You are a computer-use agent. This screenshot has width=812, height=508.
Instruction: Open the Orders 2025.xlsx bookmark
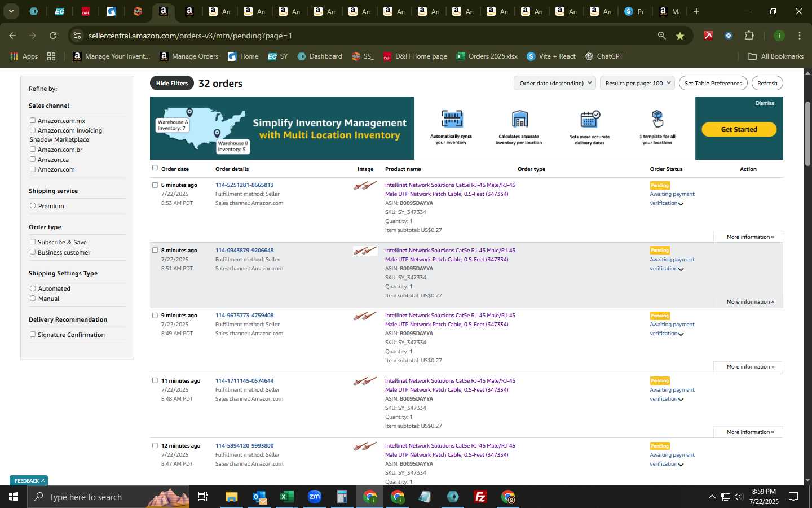point(487,56)
